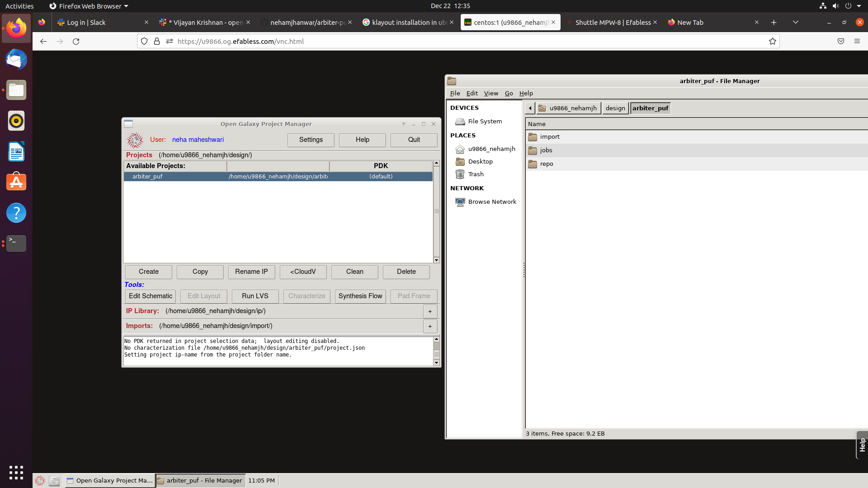Image resolution: width=868 pixels, height=488 pixels.
Task: Open the browser tab list chevron
Action: 796,22
